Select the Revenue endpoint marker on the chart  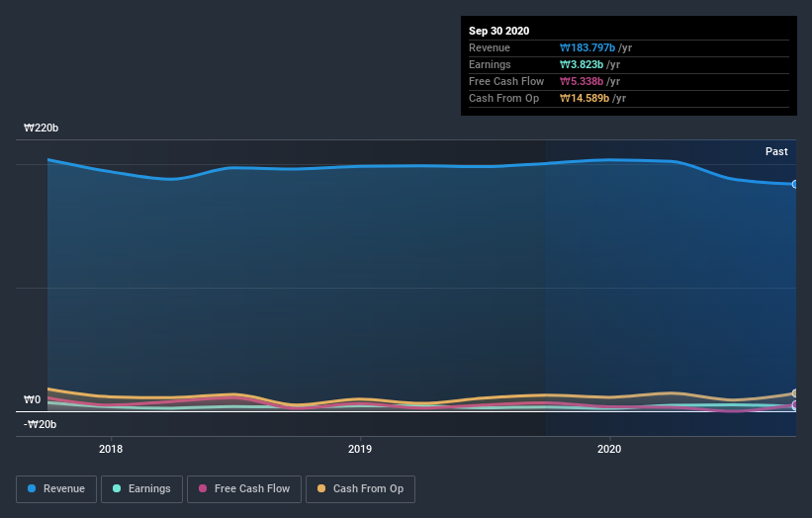[x=795, y=184]
